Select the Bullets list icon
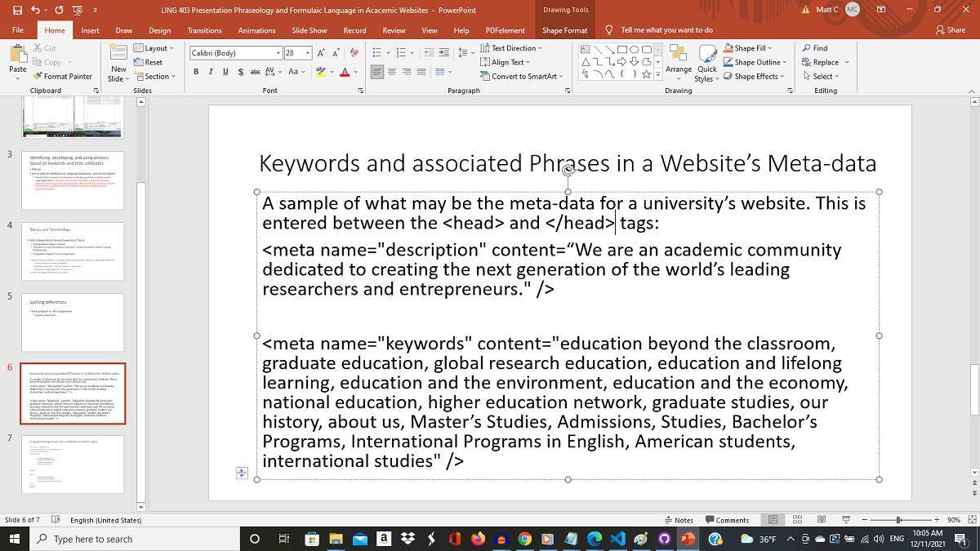980x551 pixels. (x=377, y=52)
